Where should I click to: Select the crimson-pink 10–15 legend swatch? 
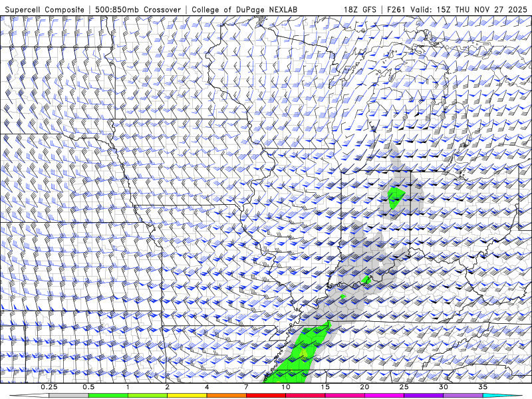[x=305, y=396]
